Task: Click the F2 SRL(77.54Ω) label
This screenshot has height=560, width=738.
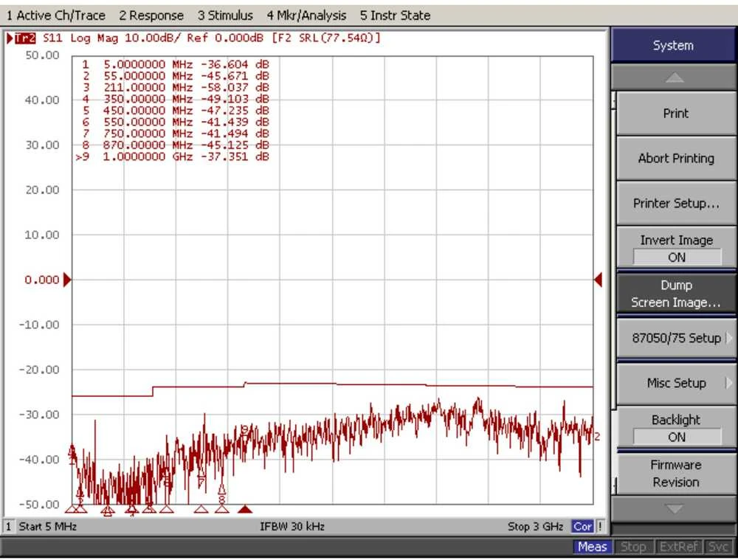Action: 326,38
